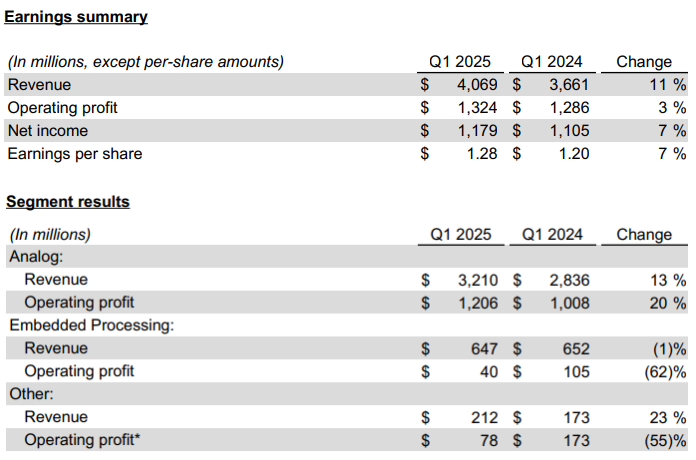Click the "Analog:" segment label
The height and width of the screenshot is (460, 696).
click(x=36, y=257)
